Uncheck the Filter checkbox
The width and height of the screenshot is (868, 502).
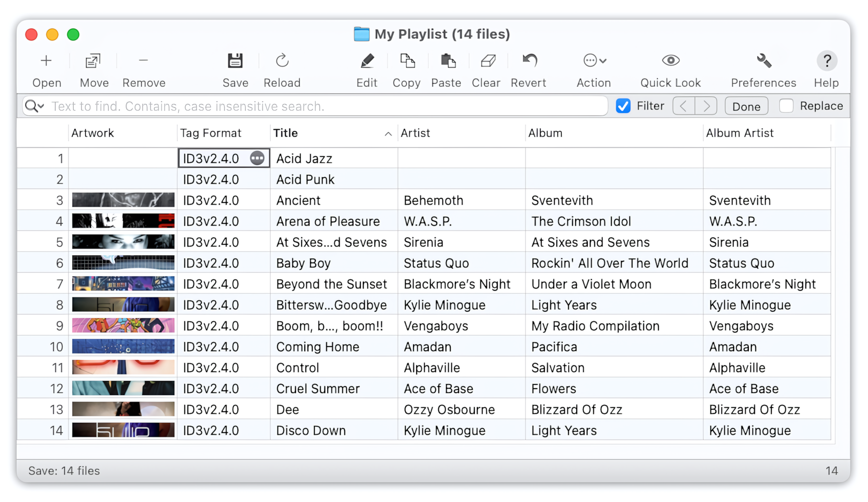623,106
